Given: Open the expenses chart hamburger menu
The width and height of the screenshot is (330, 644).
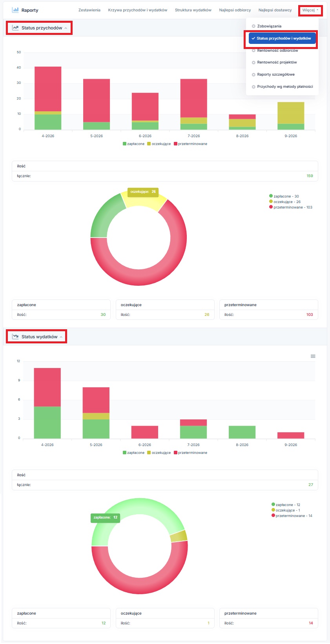Looking at the screenshot, I should [x=313, y=356].
